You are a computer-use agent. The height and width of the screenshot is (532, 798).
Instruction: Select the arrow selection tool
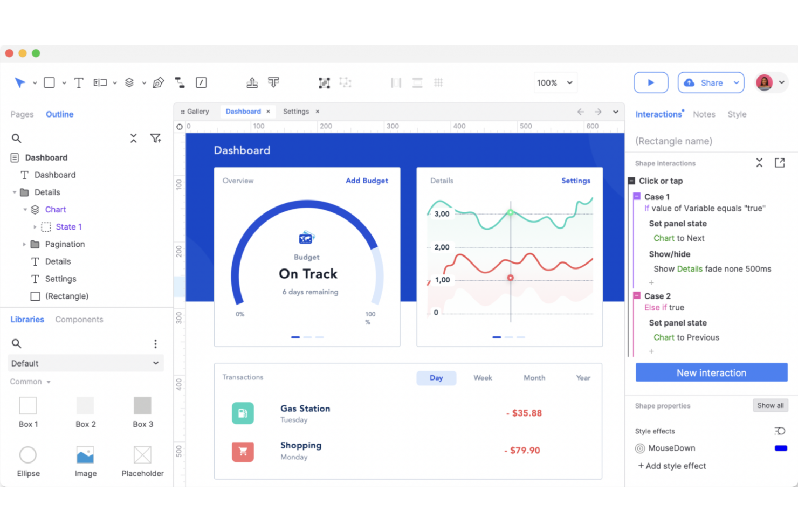tap(20, 82)
